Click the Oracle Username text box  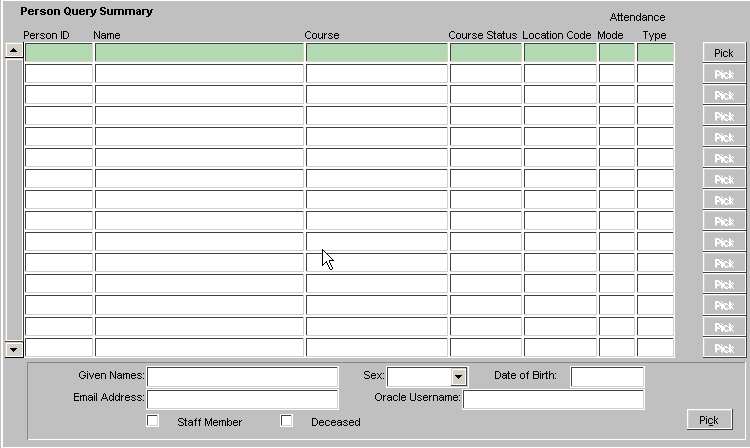(x=553, y=399)
